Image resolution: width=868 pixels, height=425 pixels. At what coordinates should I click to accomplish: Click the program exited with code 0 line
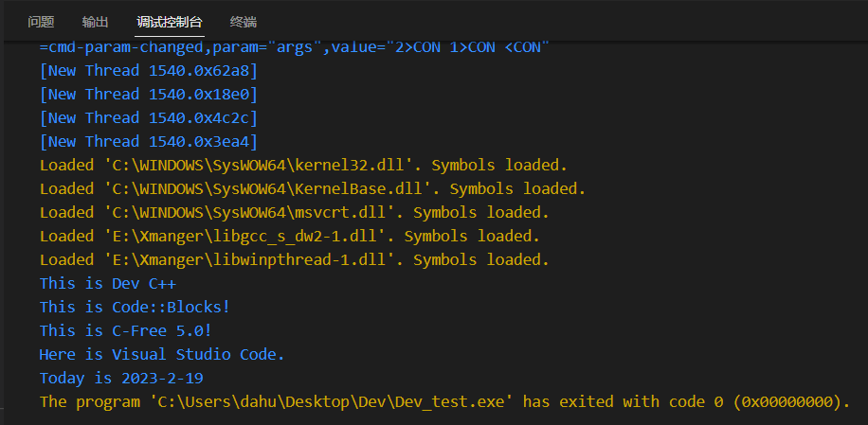444,401
